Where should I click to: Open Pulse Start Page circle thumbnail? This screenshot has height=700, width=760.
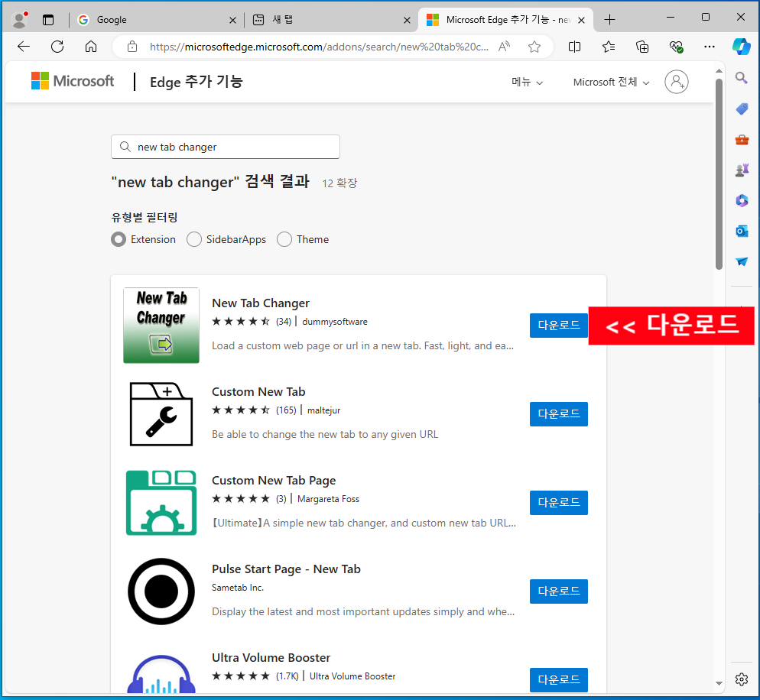(161, 591)
